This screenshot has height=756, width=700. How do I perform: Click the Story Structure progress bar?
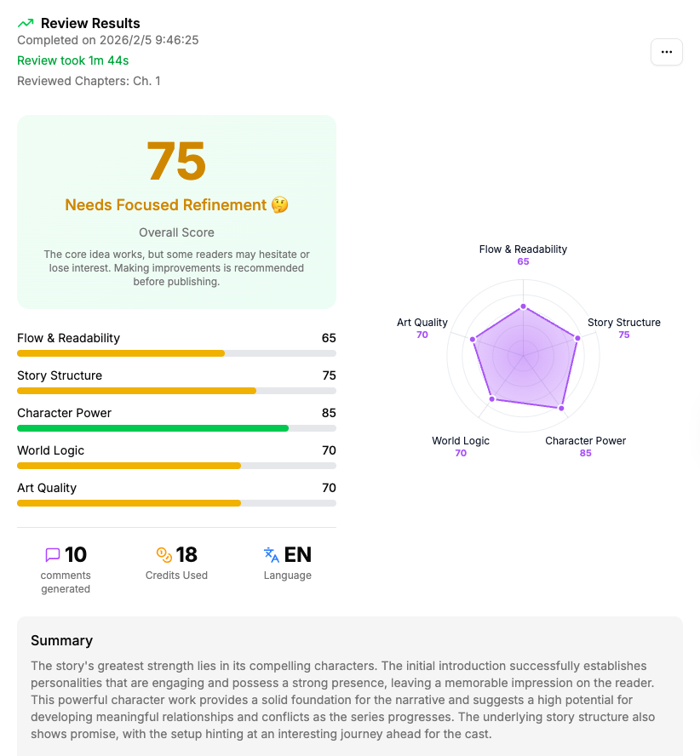point(176,390)
